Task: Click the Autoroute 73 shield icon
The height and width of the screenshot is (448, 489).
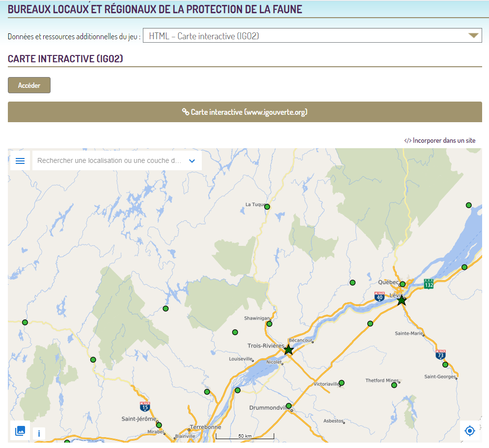Action: pos(441,354)
